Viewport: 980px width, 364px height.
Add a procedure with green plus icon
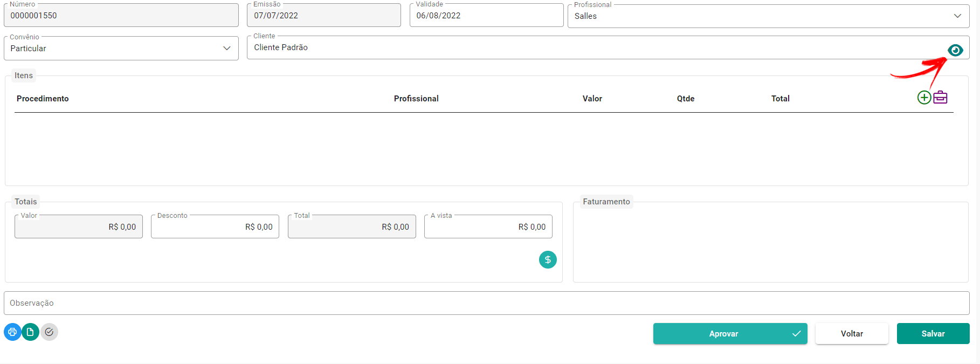(924, 98)
